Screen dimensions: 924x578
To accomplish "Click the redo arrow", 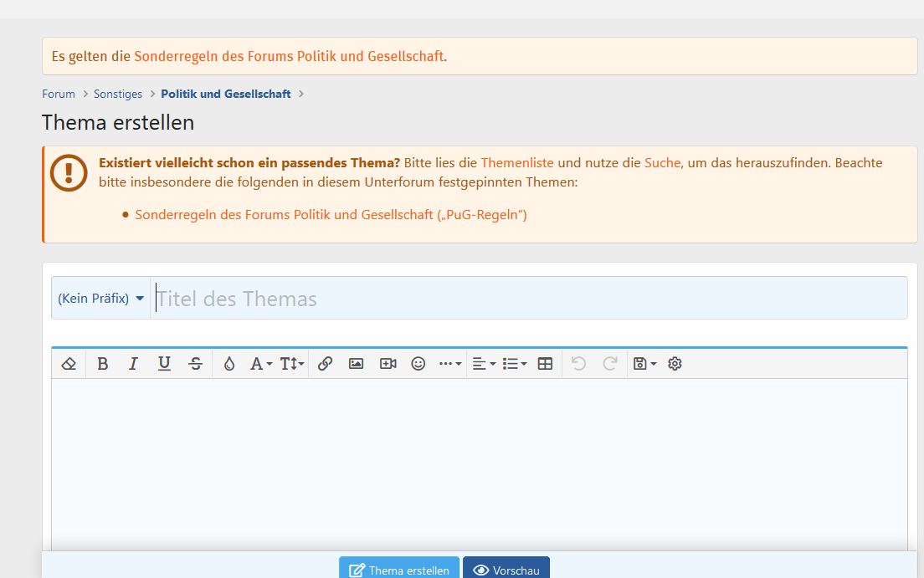I will pyautogui.click(x=610, y=364).
